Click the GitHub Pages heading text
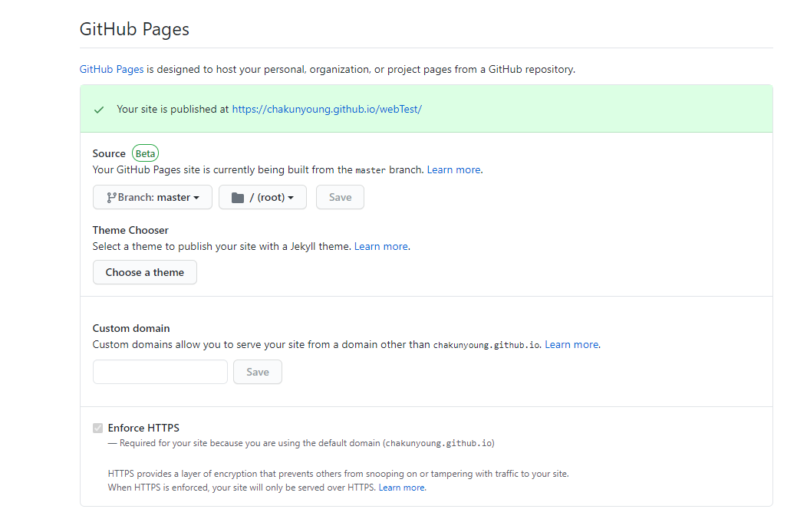The height and width of the screenshot is (532, 807). point(134,29)
